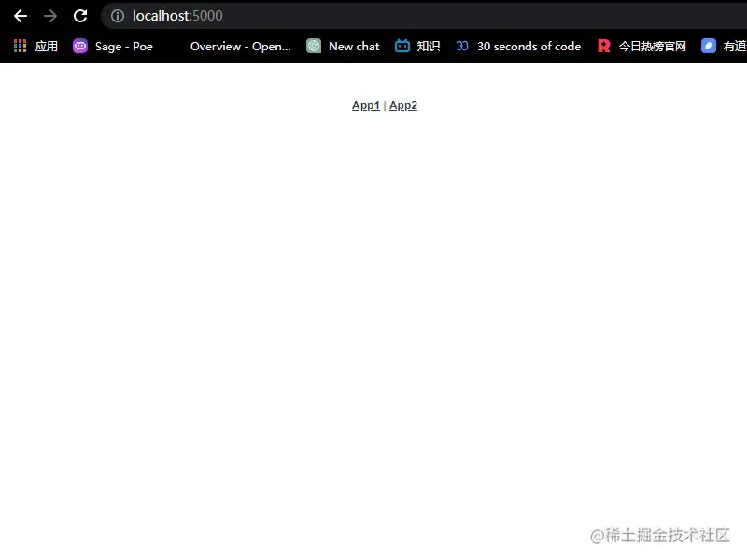Click the blue 有道 bookmark icon

pos(709,46)
